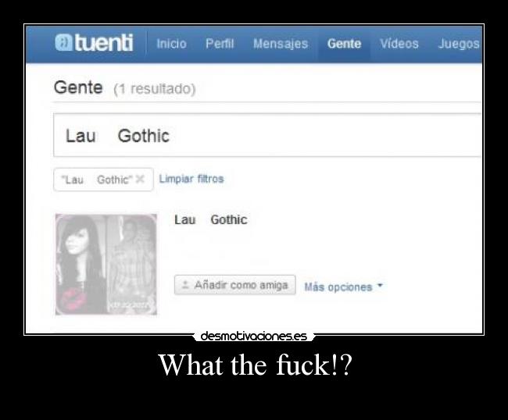This screenshot has width=508, height=420.
Task: Click the Más opciones dropdown arrow
Action: (380, 286)
